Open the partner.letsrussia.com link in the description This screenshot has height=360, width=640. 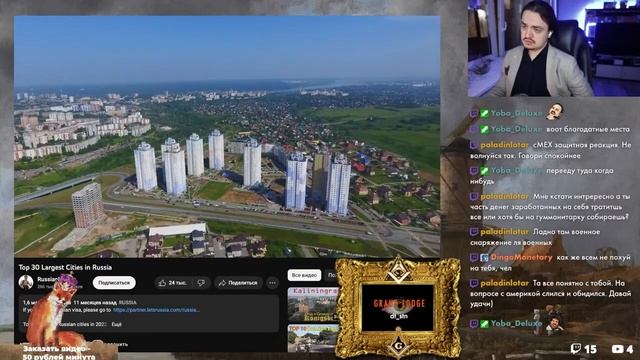[156, 310]
